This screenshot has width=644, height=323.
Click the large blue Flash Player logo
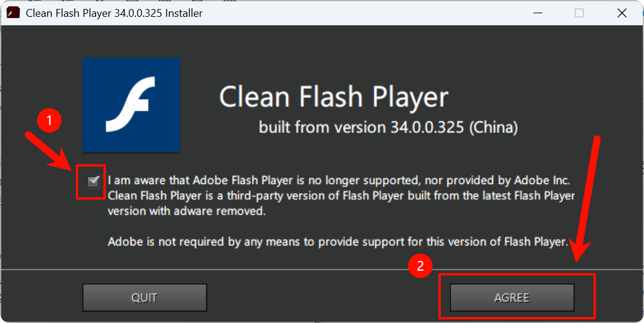(131, 105)
